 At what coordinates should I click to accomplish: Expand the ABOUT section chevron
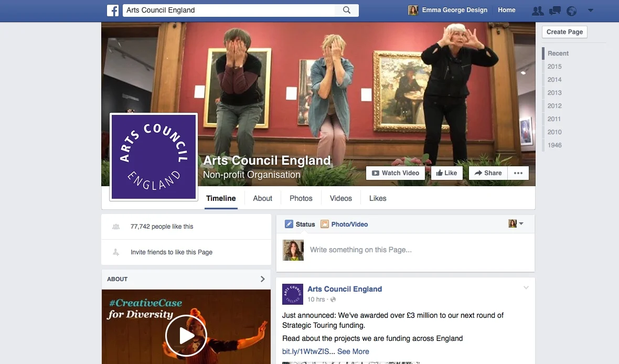pos(262,279)
